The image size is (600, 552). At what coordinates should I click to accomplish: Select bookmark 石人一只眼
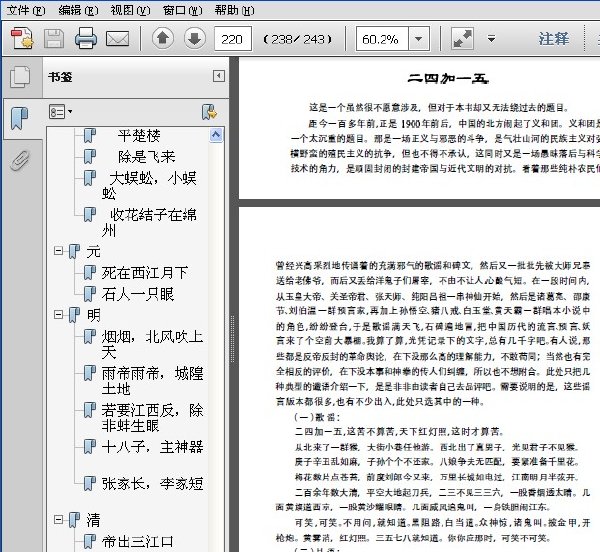pos(138,294)
